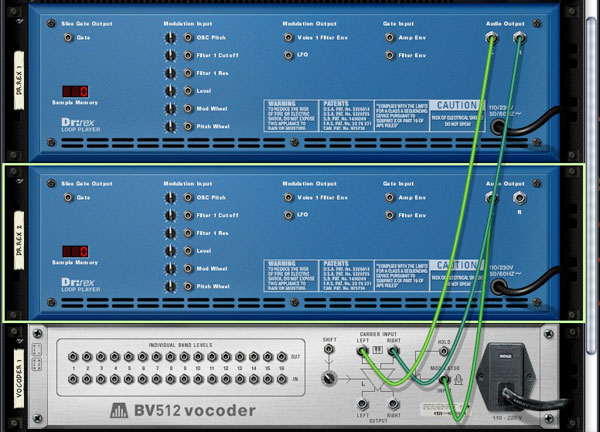The image size is (600, 432).
Task: Click the band 1 OUT jack on vocoder
Action: coord(73,357)
